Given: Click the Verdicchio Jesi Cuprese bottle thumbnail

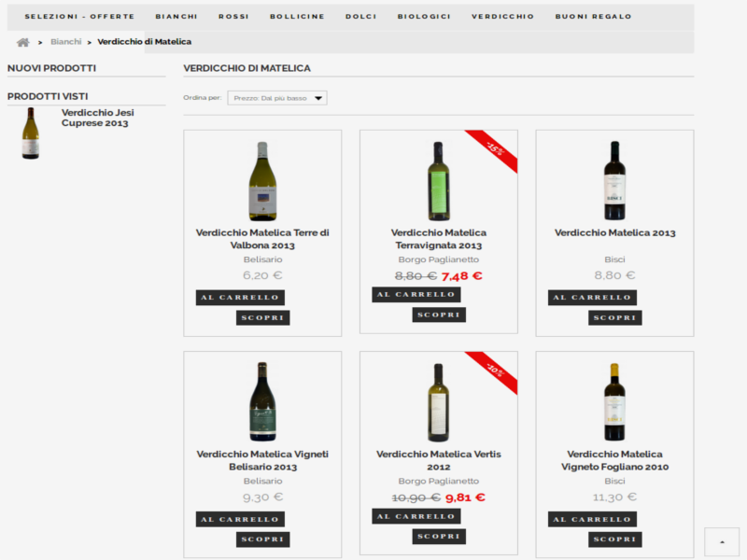Looking at the screenshot, I should click(x=31, y=133).
